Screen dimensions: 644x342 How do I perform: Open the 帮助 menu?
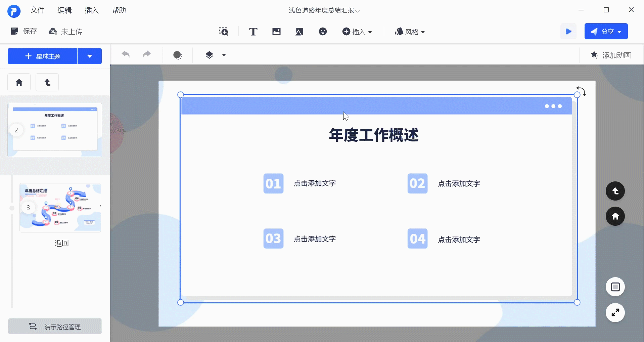119,10
